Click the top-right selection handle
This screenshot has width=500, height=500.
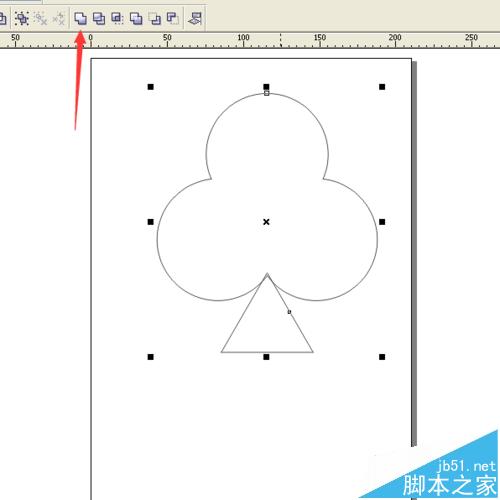point(382,87)
